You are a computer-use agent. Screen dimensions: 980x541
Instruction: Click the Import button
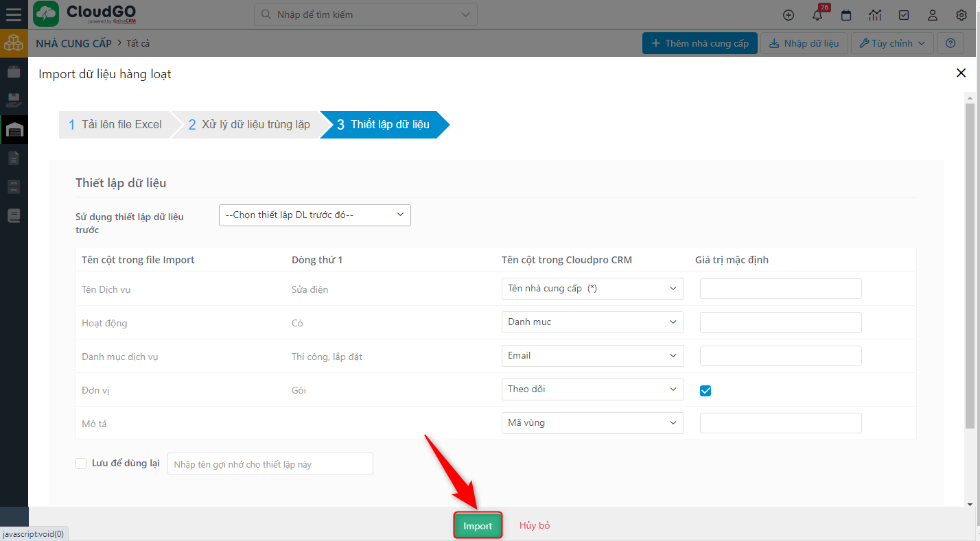tap(478, 525)
